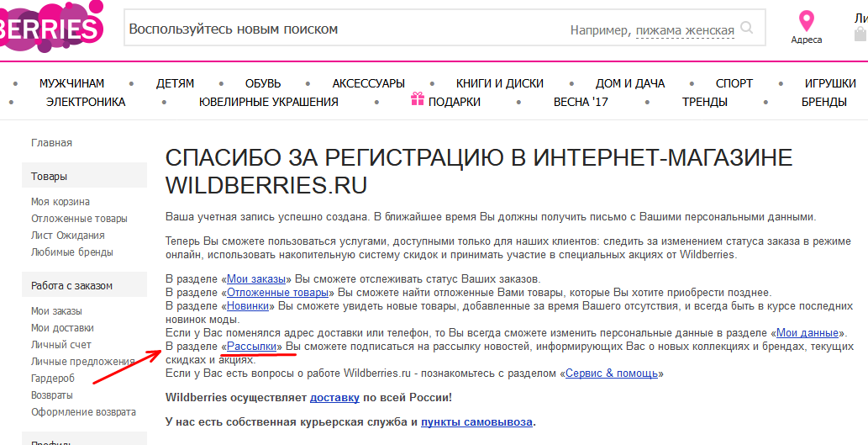Click the gift icon next to ПОДАРКИ
This screenshot has width=868, height=445.
[x=418, y=100]
